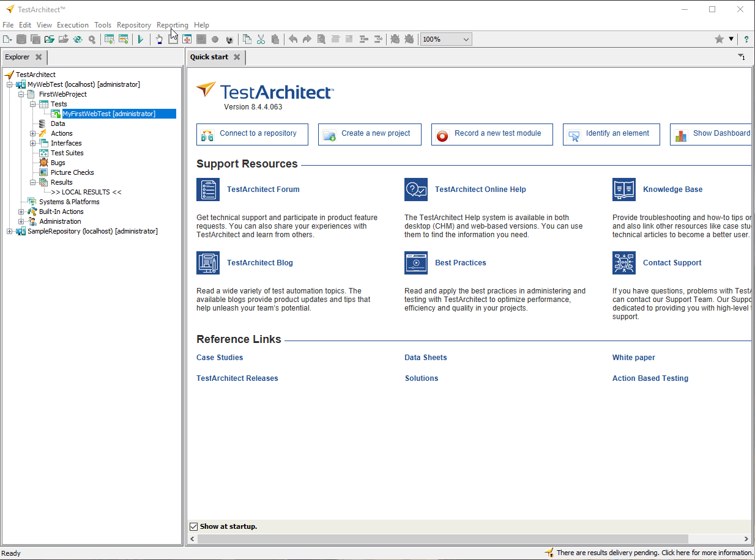The width and height of the screenshot is (755, 560).
Task: Open the View menu
Action: click(x=44, y=25)
